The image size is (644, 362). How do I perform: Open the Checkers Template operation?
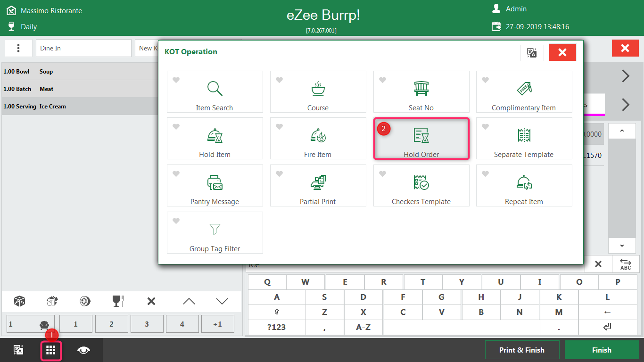421,185
